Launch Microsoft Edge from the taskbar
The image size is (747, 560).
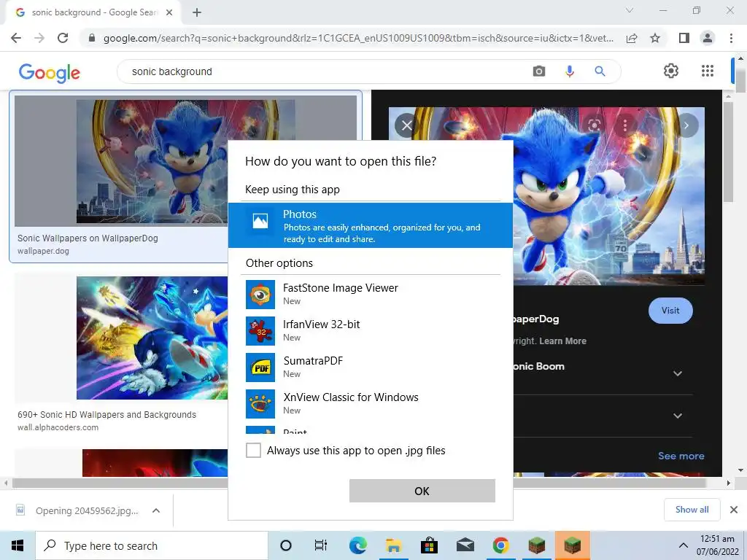(357, 545)
